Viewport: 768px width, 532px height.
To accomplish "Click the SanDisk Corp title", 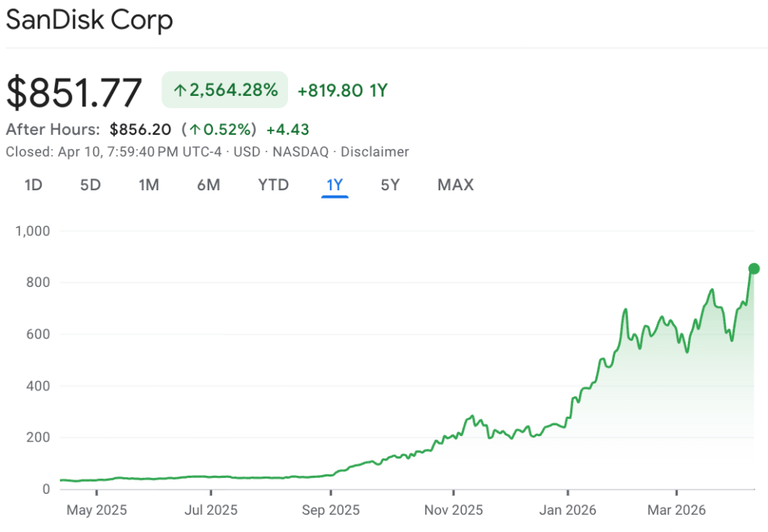I will [89, 21].
